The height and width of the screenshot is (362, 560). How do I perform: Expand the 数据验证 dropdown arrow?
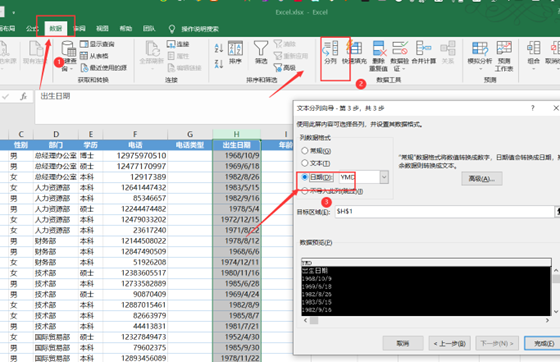(x=404, y=69)
